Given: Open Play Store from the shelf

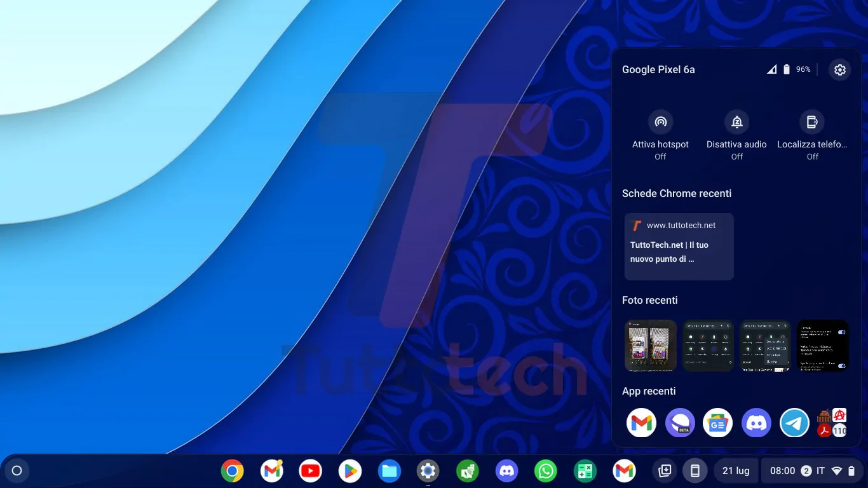Looking at the screenshot, I should tap(349, 471).
